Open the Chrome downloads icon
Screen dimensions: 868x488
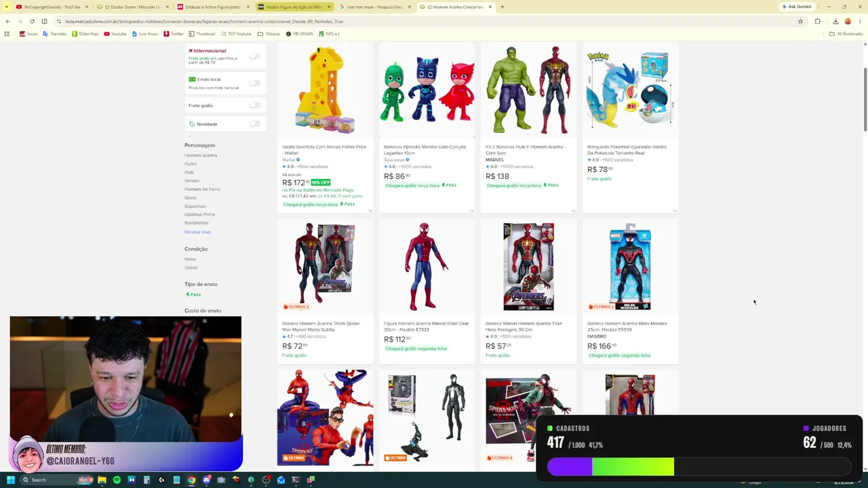tap(835, 21)
